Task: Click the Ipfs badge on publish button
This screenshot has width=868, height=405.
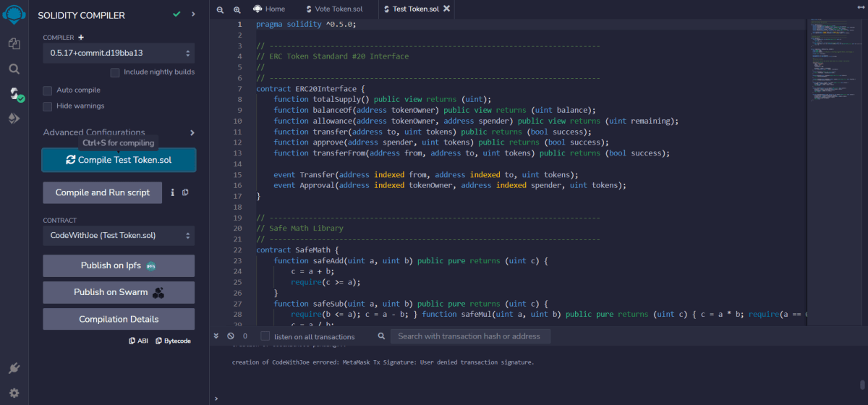Action: [x=151, y=266]
